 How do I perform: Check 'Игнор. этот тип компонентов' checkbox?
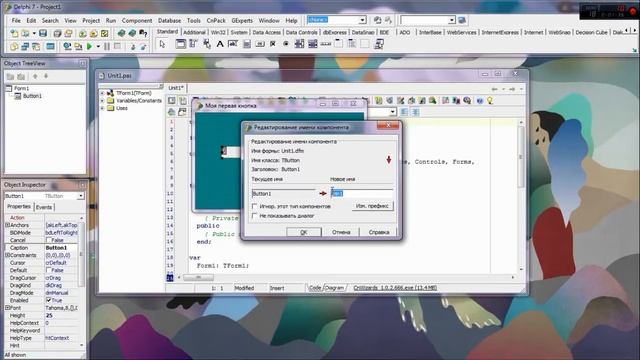[x=254, y=207]
